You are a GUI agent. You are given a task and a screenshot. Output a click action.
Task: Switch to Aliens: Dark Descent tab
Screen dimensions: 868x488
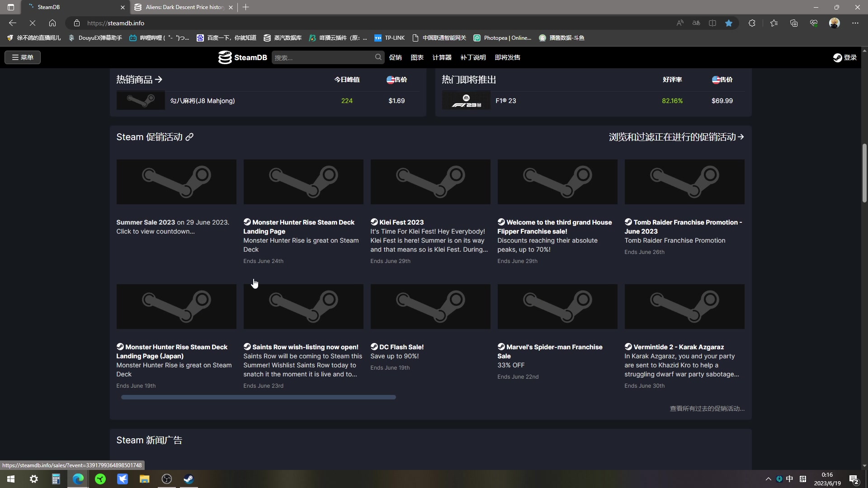pyautogui.click(x=184, y=7)
